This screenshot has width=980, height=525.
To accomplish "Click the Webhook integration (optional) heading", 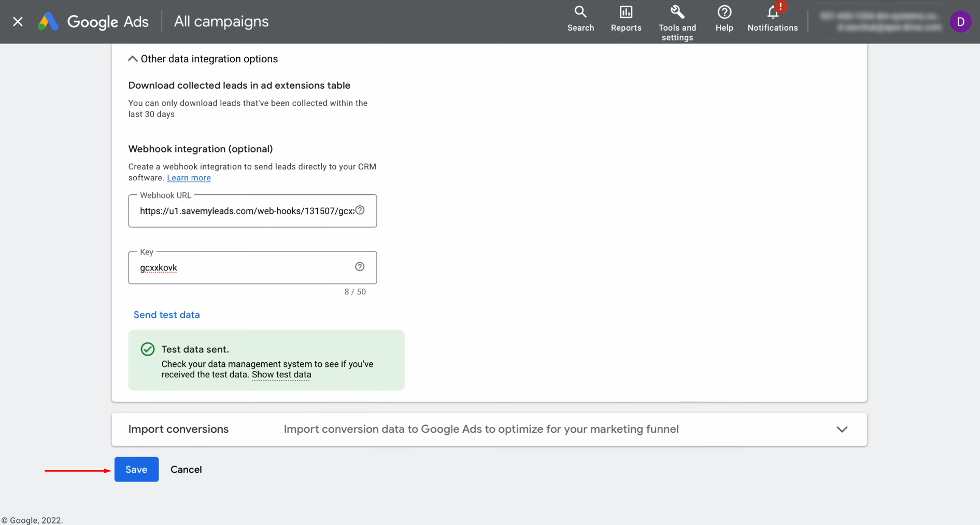I will tap(201, 149).
